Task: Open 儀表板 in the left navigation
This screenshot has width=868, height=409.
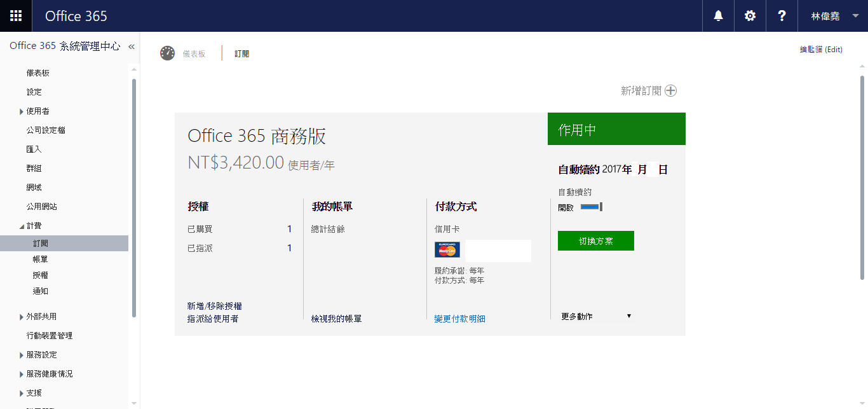Action: (x=38, y=73)
